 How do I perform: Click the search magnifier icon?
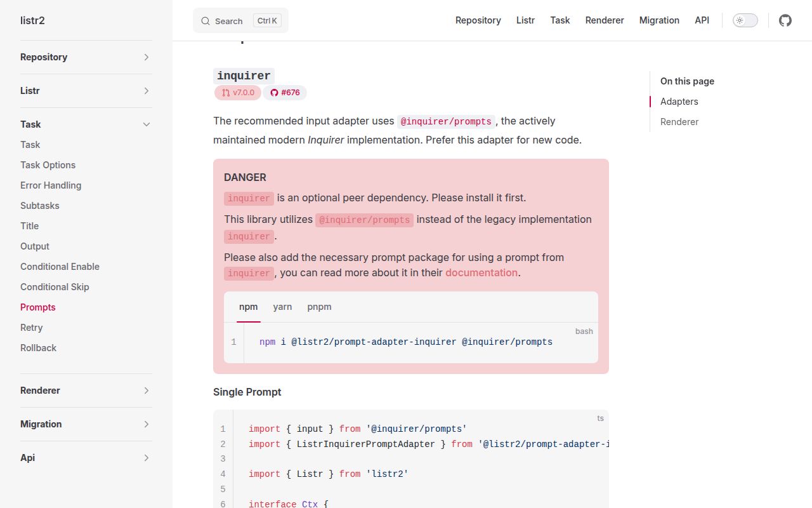coord(206,21)
